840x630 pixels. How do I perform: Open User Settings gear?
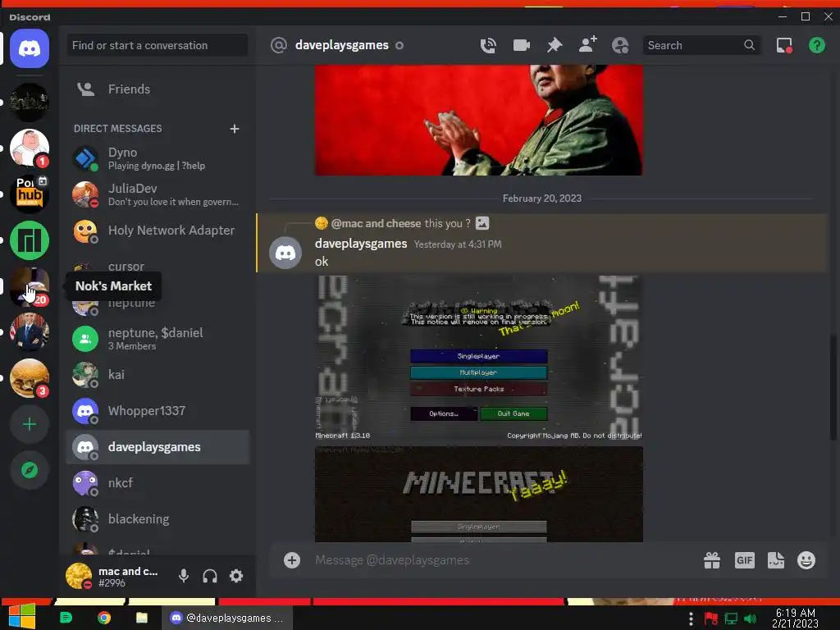pos(236,576)
